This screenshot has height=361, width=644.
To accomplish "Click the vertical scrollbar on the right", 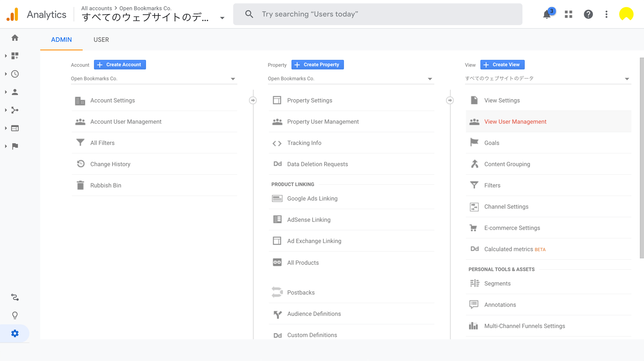I will coord(642,157).
